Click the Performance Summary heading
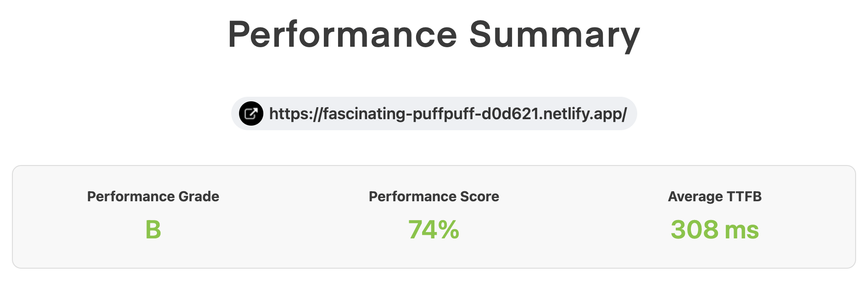Screen dimensions: 868x298 coord(434,35)
